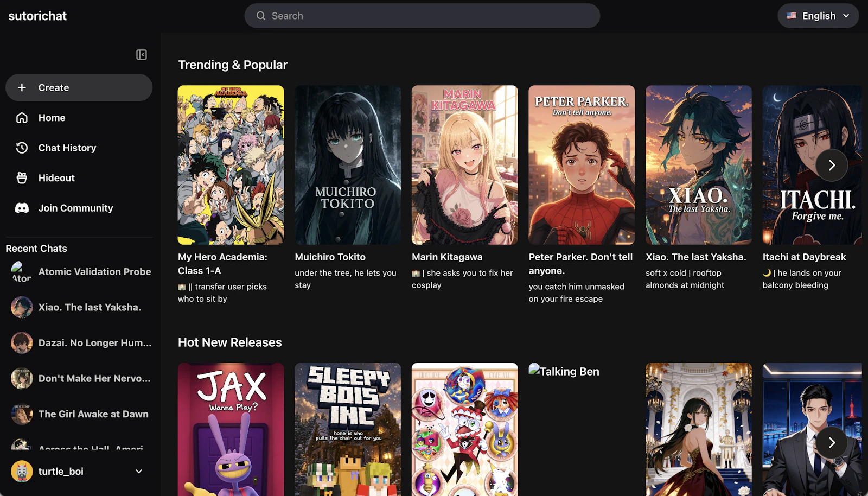Viewport: 868px width, 496px height.
Task: Click description 'she asks you to fix her cosplay'
Action: pos(462,279)
